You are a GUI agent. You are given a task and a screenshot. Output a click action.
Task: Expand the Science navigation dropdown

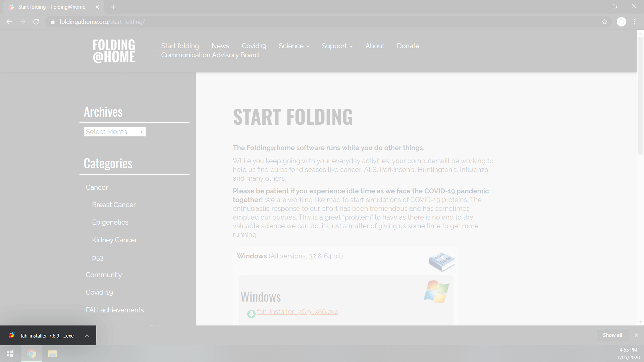tap(294, 46)
